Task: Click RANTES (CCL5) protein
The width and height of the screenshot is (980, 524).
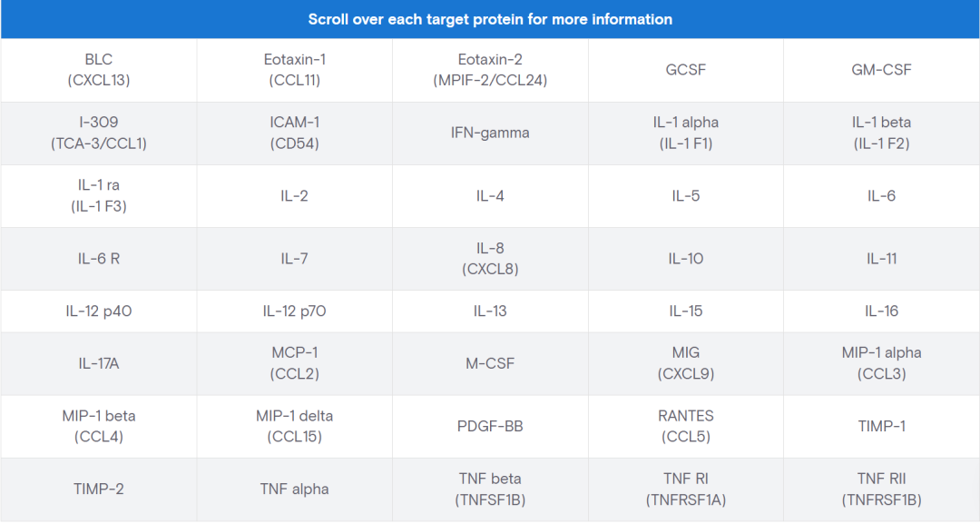Action: [x=686, y=427]
